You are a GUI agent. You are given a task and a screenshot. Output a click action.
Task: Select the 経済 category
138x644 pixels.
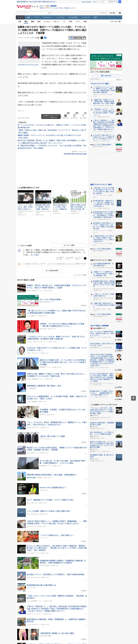click(x=39, y=21)
